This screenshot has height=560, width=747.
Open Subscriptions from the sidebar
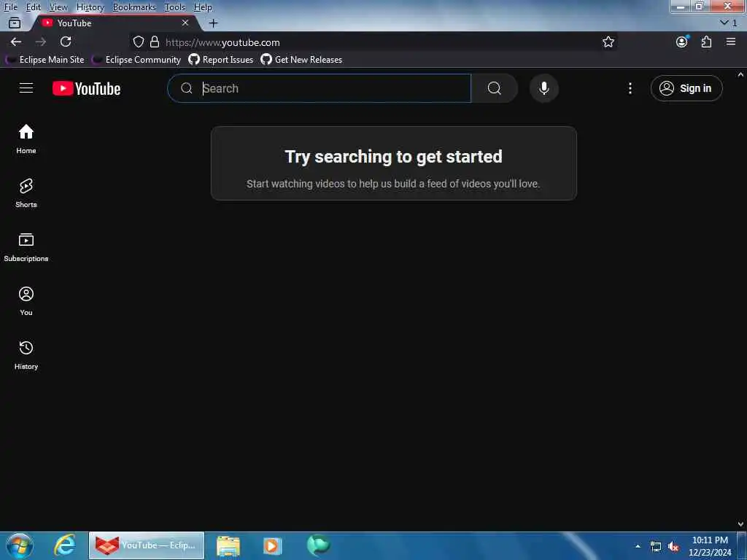pos(26,247)
